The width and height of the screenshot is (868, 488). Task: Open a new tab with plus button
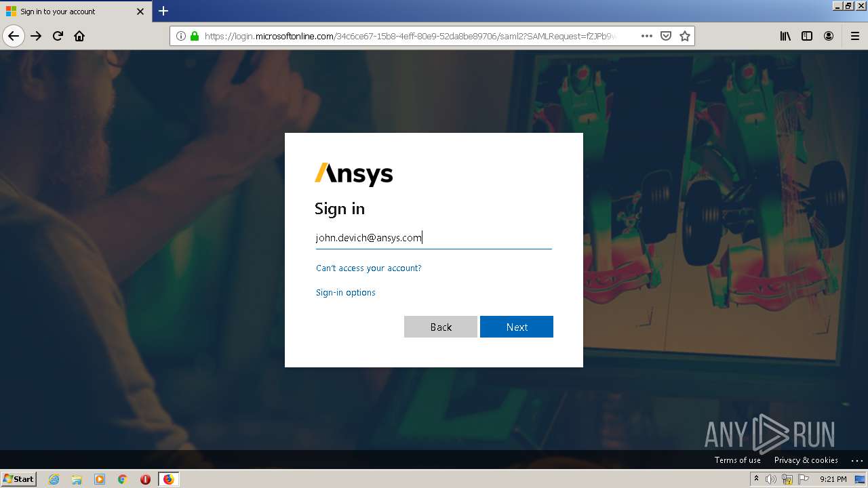[163, 11]
